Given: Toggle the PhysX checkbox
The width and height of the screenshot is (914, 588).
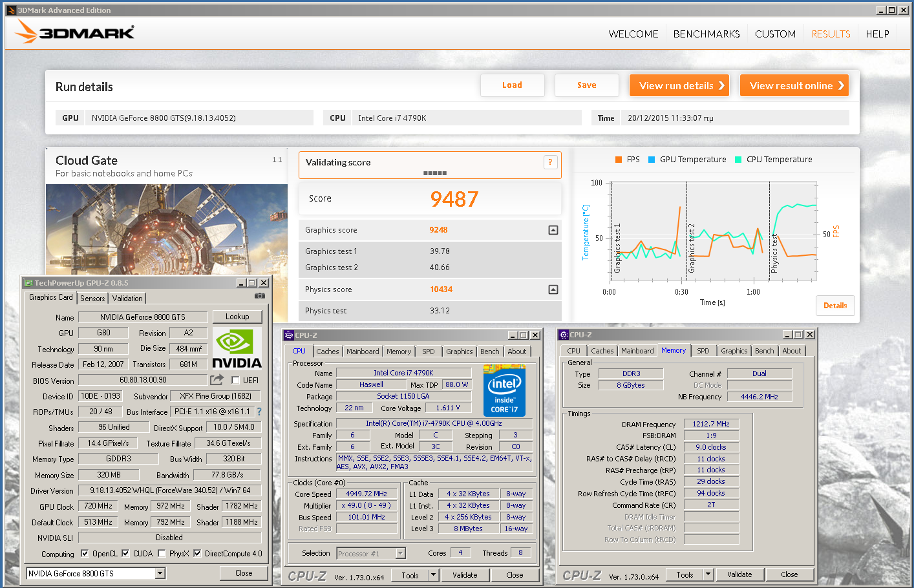Looking at the screenshot, I should 162,554.
